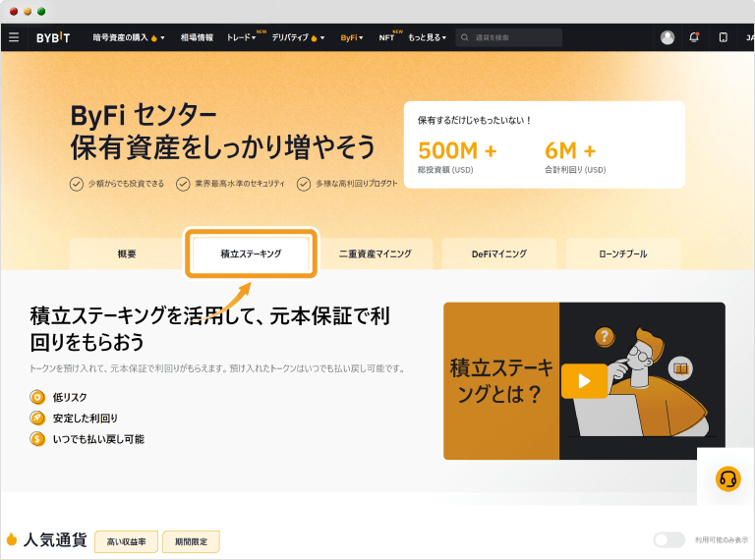Click the macOS red close window dot

[14, 12]
